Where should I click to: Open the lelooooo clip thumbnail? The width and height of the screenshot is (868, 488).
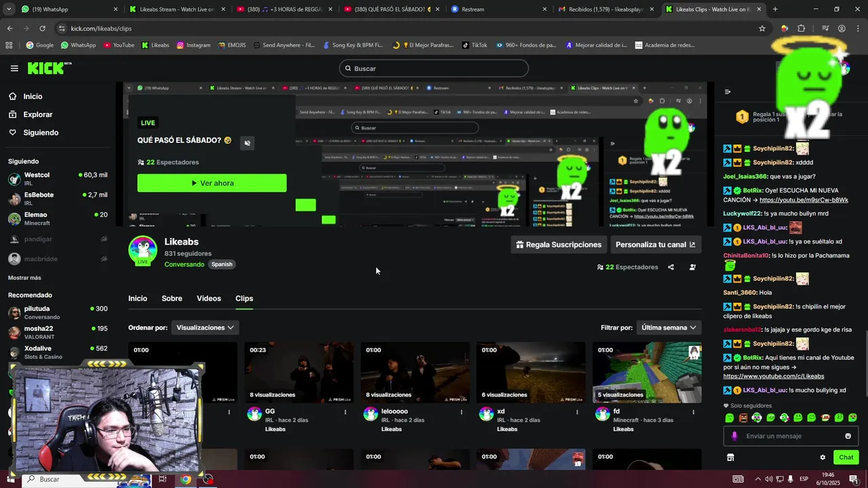[x=415, y=372]
